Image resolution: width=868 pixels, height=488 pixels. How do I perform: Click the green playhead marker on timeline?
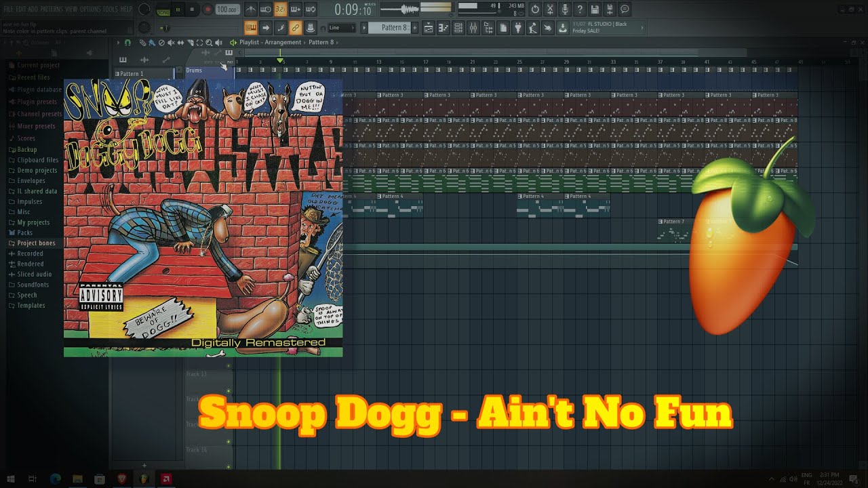[280, 61]
